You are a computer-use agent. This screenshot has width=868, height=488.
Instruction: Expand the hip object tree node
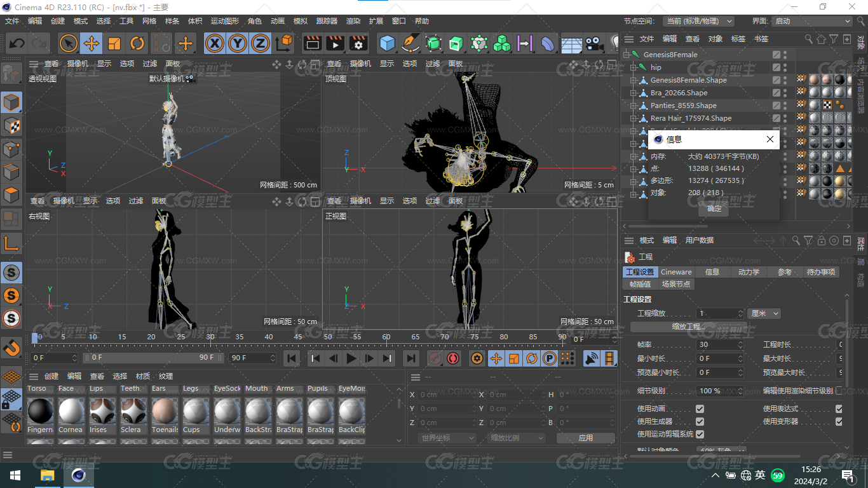(634, 67)
